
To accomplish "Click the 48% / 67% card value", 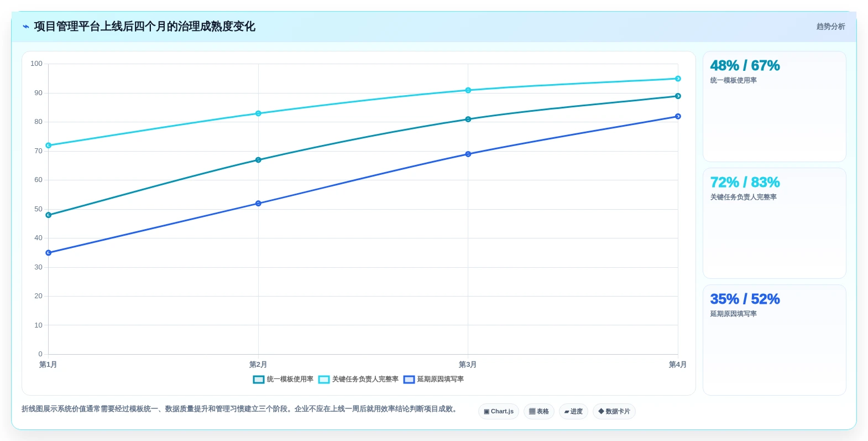I will click(745, 66).
